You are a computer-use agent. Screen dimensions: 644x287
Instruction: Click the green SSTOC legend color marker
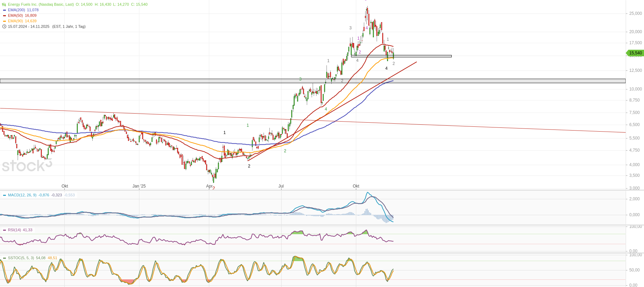[4, 258]
